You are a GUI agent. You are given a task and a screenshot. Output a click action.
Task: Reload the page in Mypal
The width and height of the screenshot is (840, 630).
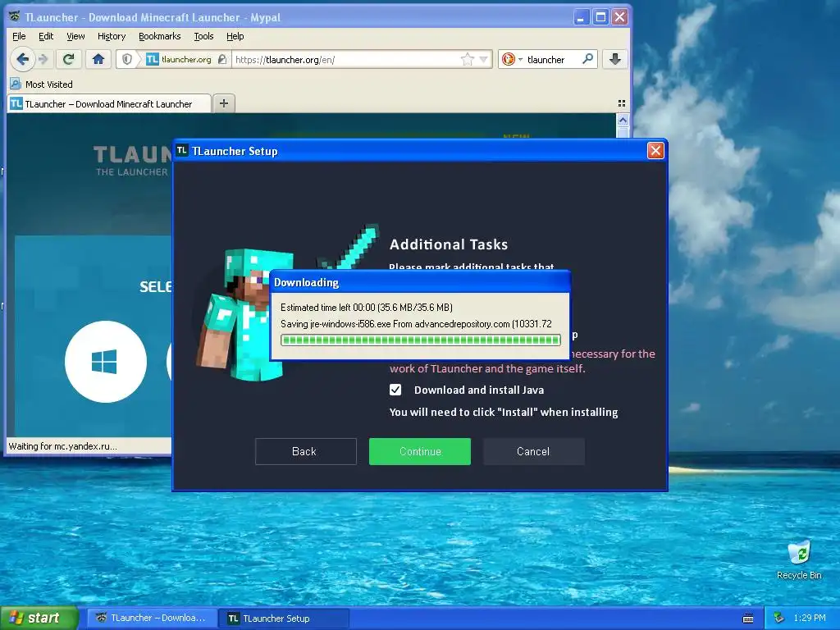click(69, 59)
